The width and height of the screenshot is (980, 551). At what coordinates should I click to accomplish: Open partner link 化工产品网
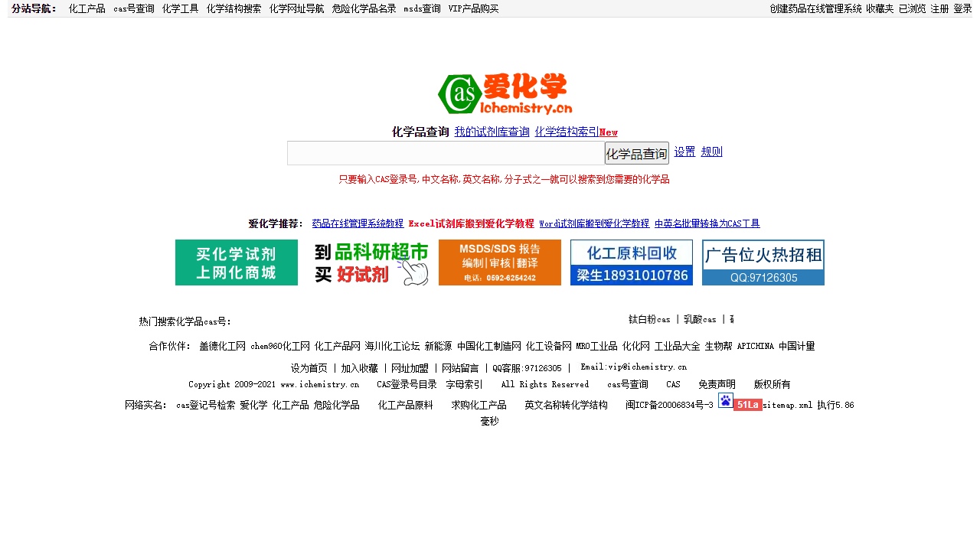[338, 346]
